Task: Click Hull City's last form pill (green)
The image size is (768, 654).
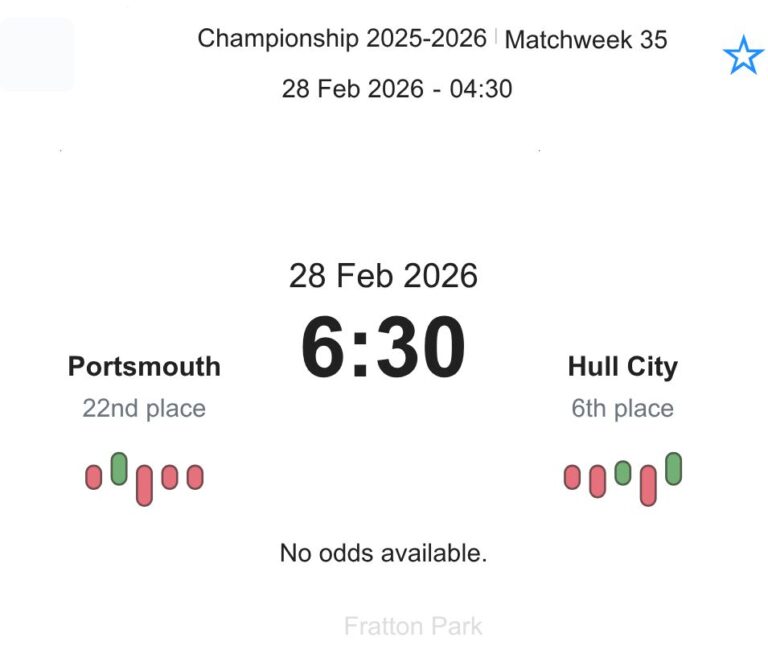Action: 673,468
